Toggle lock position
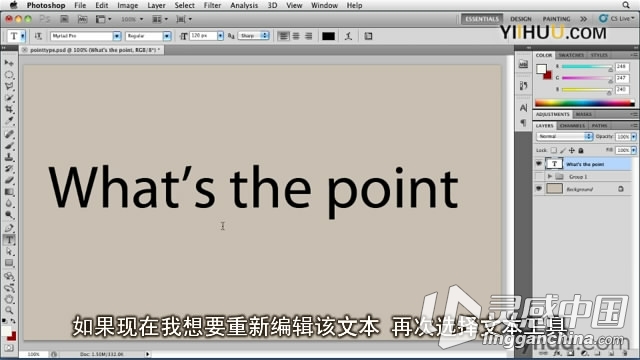The image size is (640, 360). click(572, 150)
